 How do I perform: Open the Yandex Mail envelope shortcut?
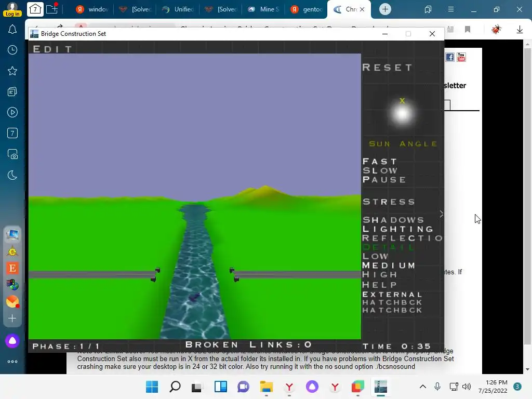point(12,301)
